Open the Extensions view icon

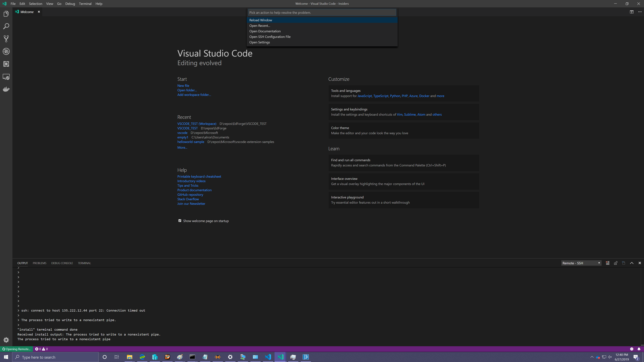point(6,64)
